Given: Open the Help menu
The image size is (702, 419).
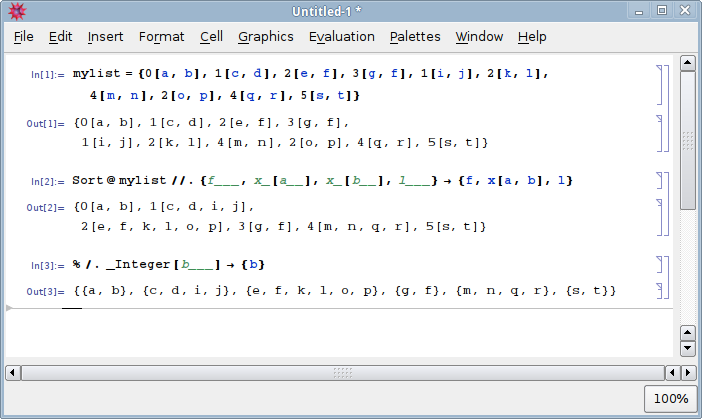Looking at the screenshot, I should point(532,37).
